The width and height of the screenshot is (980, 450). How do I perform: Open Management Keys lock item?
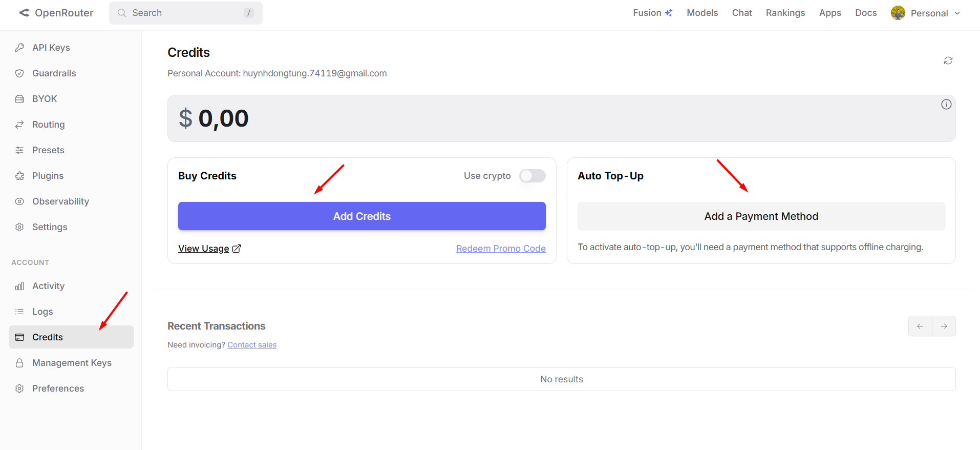(x=71, y=363)
